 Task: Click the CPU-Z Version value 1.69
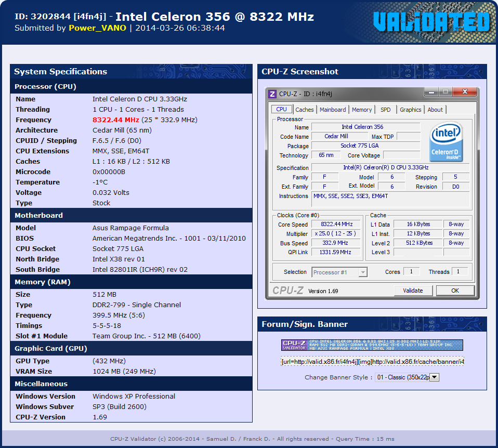click(100, 417)
